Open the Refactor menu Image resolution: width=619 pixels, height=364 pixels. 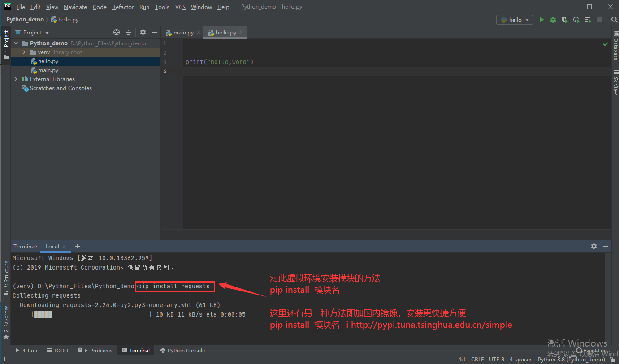coord(123,7)
